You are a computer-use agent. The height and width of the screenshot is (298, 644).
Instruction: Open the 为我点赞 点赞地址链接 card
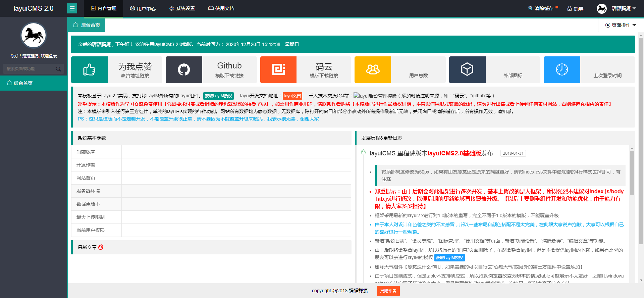coord(117,70)
